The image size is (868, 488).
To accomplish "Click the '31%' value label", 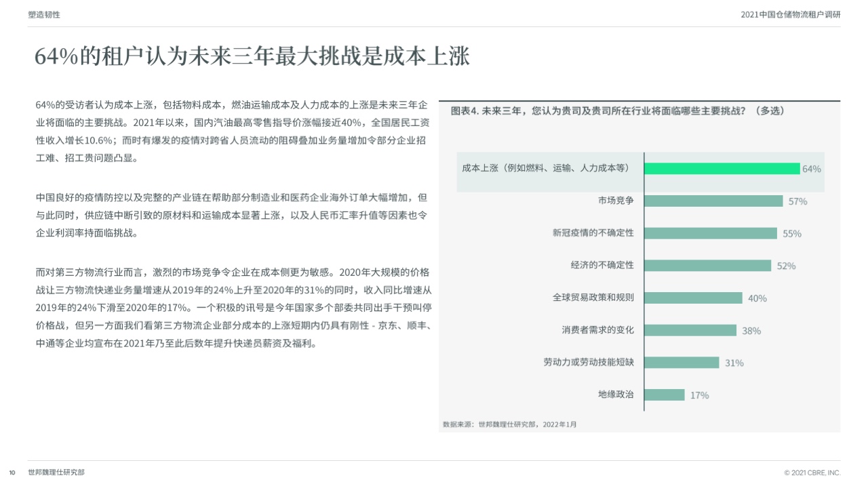I will [x=734, y=363].
